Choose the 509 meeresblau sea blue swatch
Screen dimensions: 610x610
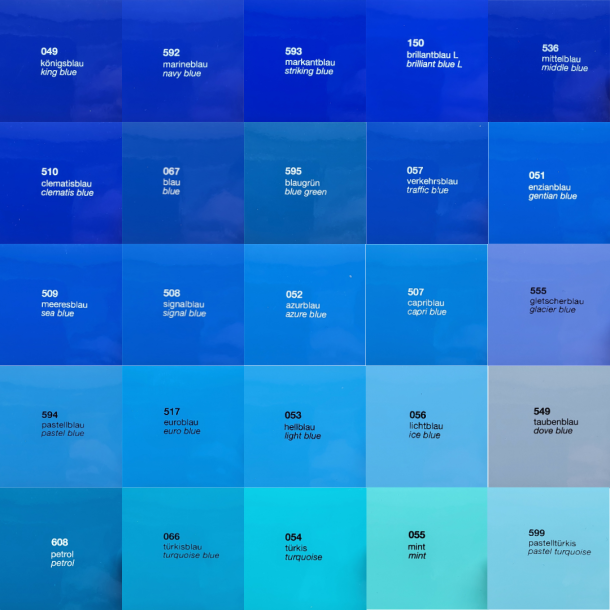(61, 305)
